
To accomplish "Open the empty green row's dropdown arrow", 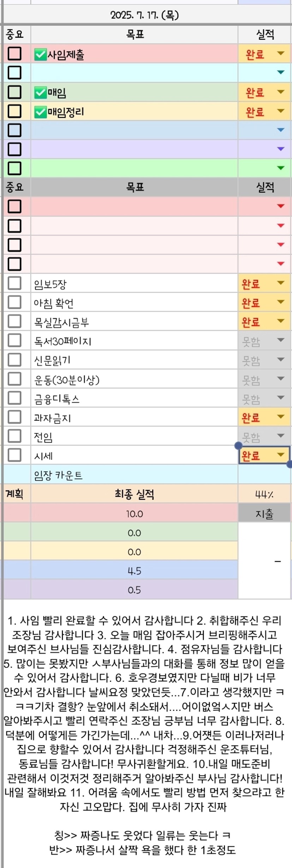I will click(281, 168).
